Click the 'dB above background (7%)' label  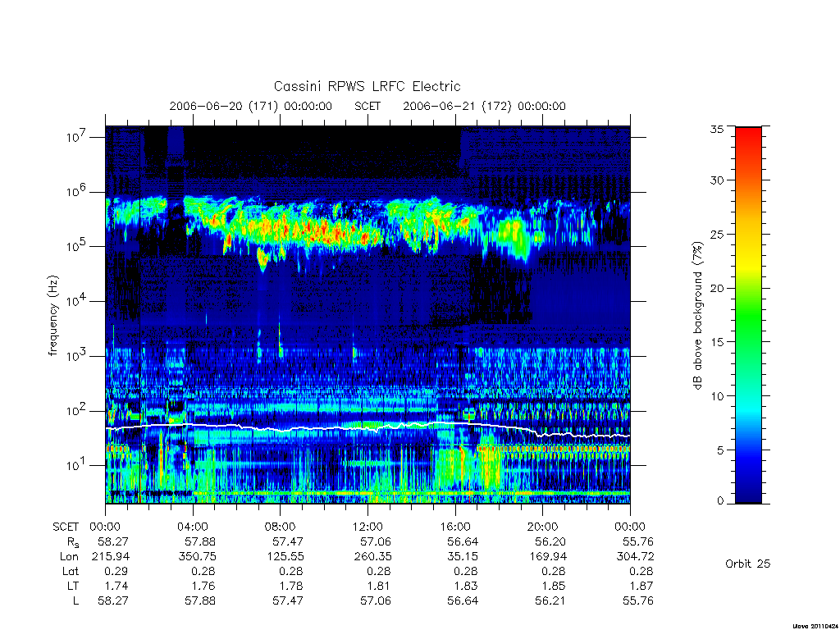[x=697, y=315]
